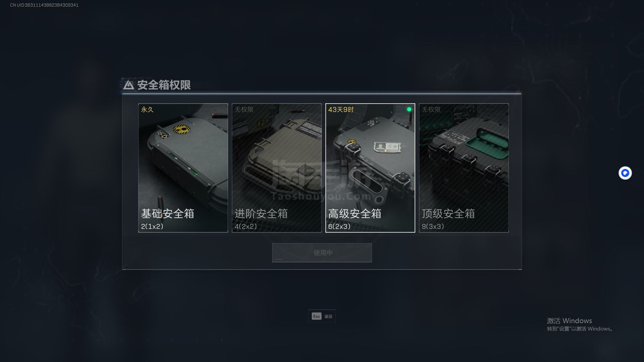This screenshot has width=644, height=362.
Task: Click the triangle logo beside 安全箱权限
Action: 128,85
